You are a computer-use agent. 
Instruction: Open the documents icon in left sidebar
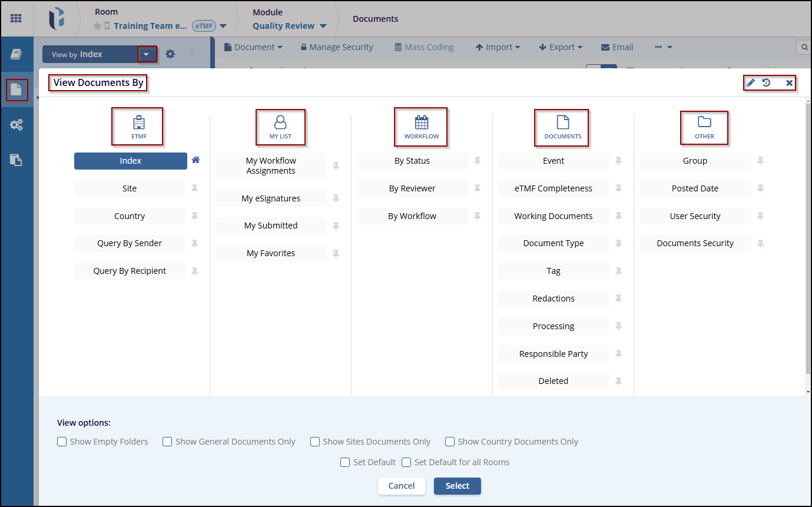16,90
